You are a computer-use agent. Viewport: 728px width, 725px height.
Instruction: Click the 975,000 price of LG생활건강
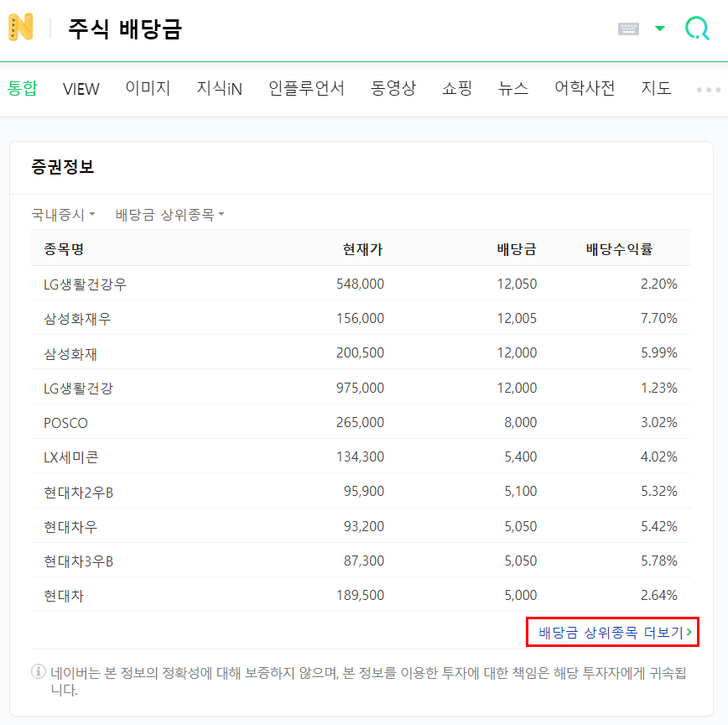click(361, 388)
